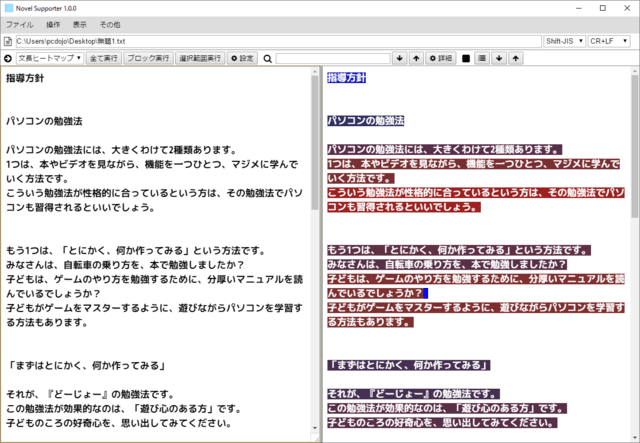Open 詳細 advanced search options

(440, 59)
